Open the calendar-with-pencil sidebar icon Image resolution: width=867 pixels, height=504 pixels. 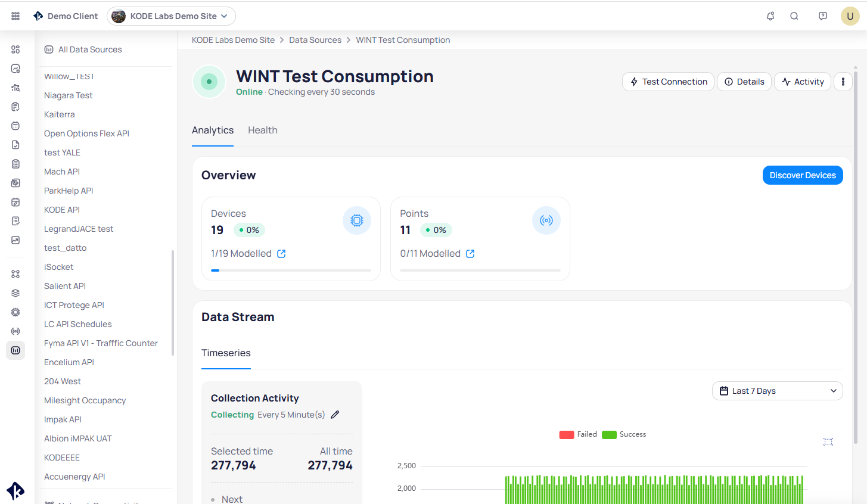(x=15, y=202)
